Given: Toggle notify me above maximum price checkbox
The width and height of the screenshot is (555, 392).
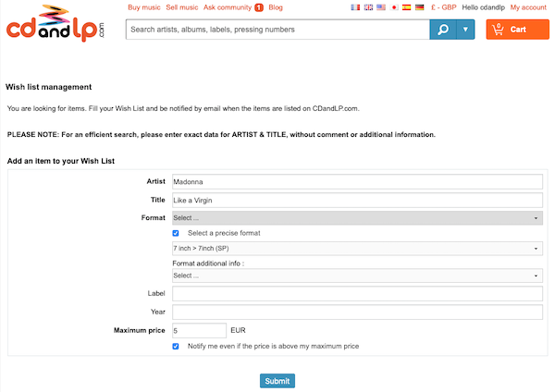Looking at the screenshot, I should tap(176, 347).
